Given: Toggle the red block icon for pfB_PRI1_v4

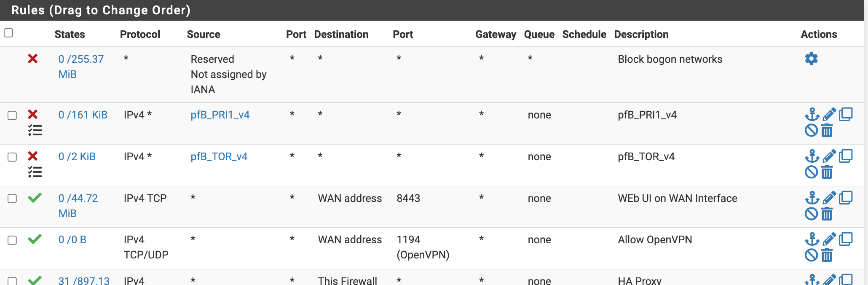Looking at the screenshot, I should coord(33,114).
